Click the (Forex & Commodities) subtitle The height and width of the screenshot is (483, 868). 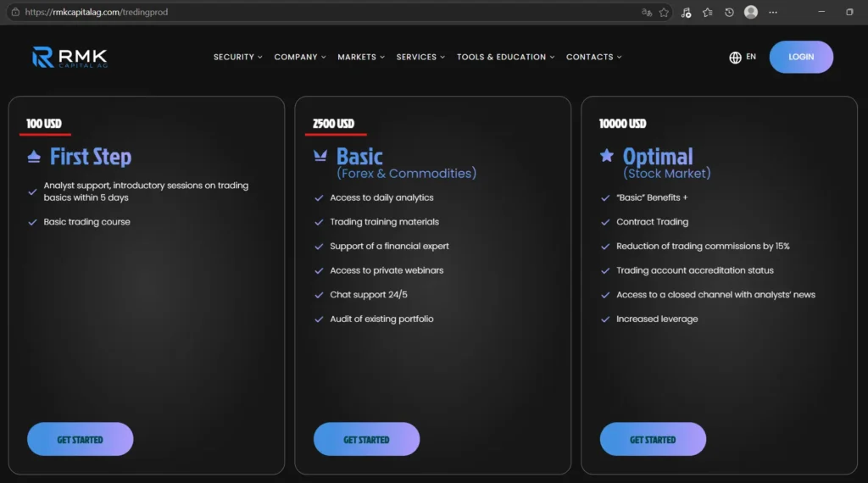click(406, 174)
